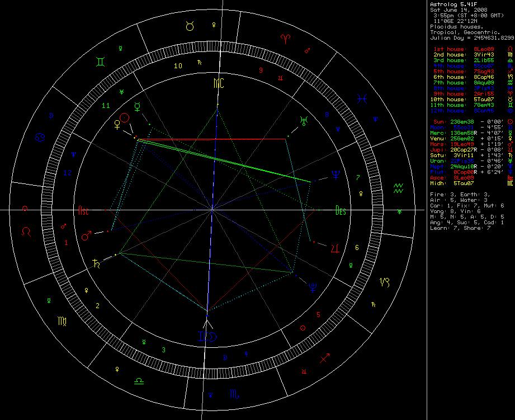Click the Gemini sign in the zodiac ring
The image size is (515, 420).
point(99,61)
